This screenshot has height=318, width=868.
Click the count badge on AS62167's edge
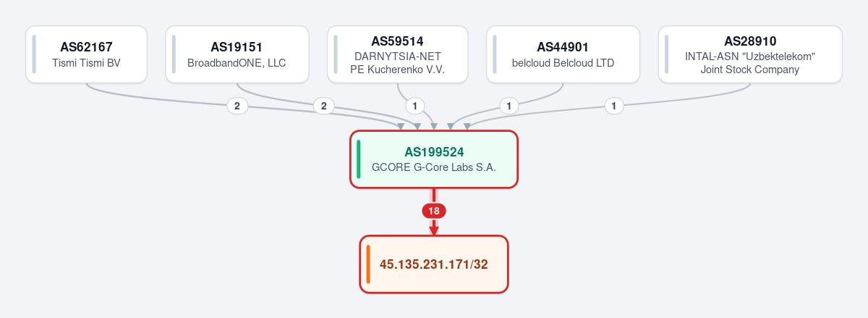click(237, 106)
